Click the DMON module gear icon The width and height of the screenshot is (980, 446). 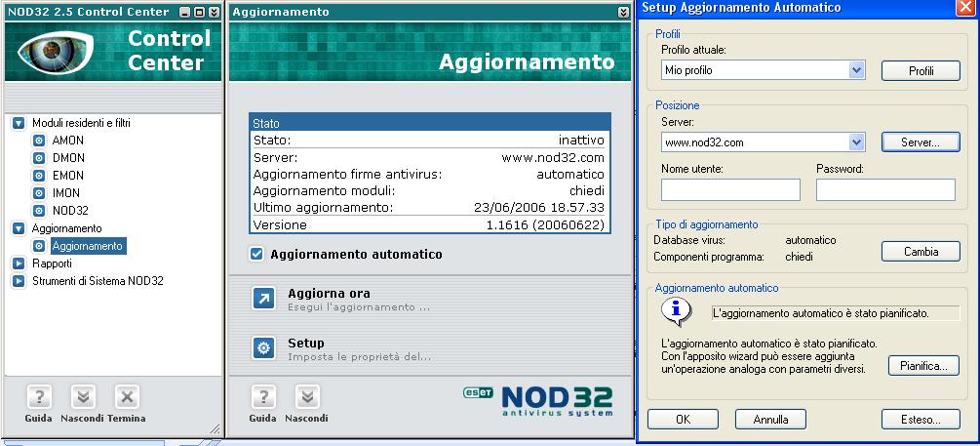tap(39, 158)
